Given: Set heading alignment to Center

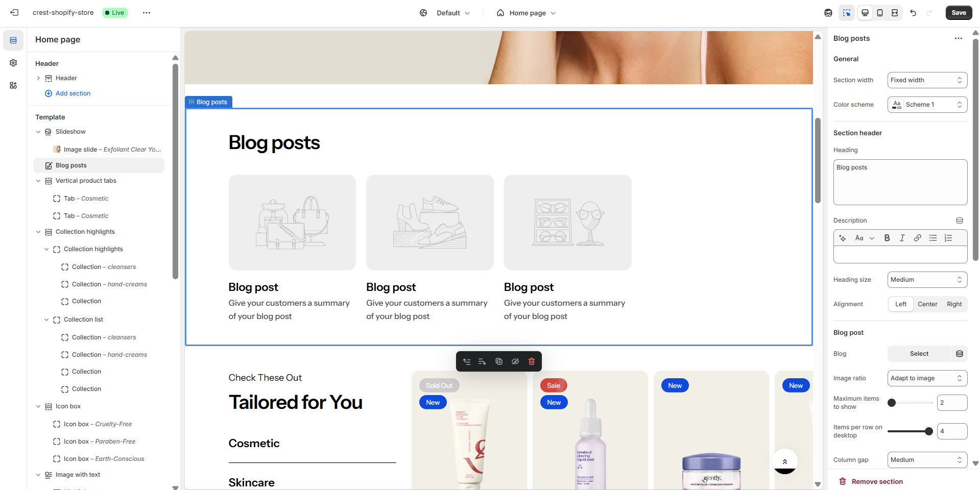Looking at the screenshot, I should coord(927,304).
